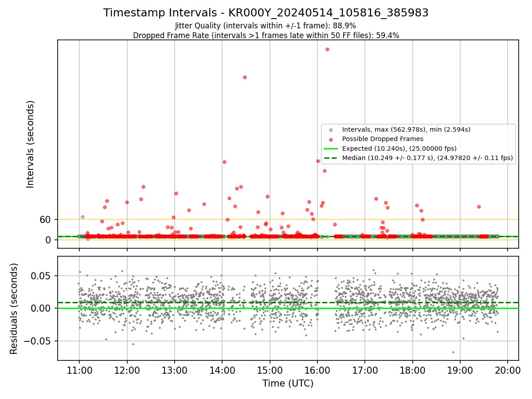Click the 'Time (UTC)' x-axis label
The height and width of the screenshot is (399, 532).
coord(288,383)
